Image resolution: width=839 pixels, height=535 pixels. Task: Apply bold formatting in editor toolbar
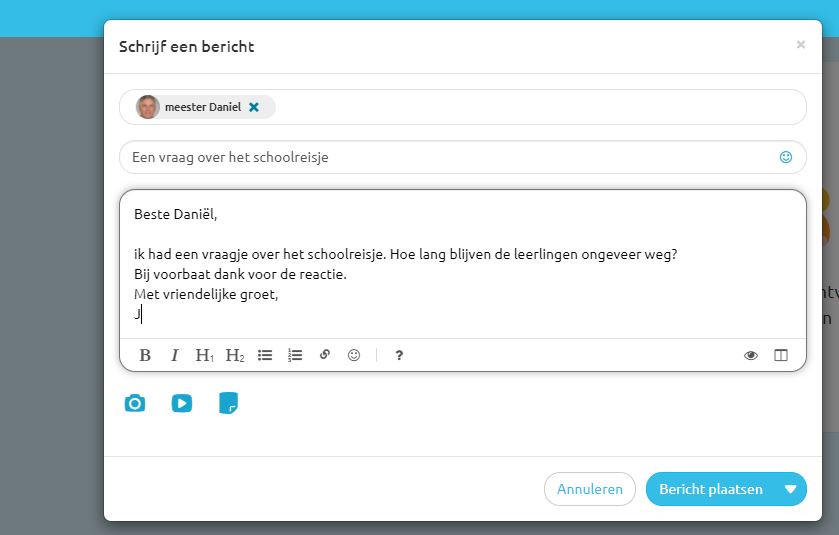145,355
